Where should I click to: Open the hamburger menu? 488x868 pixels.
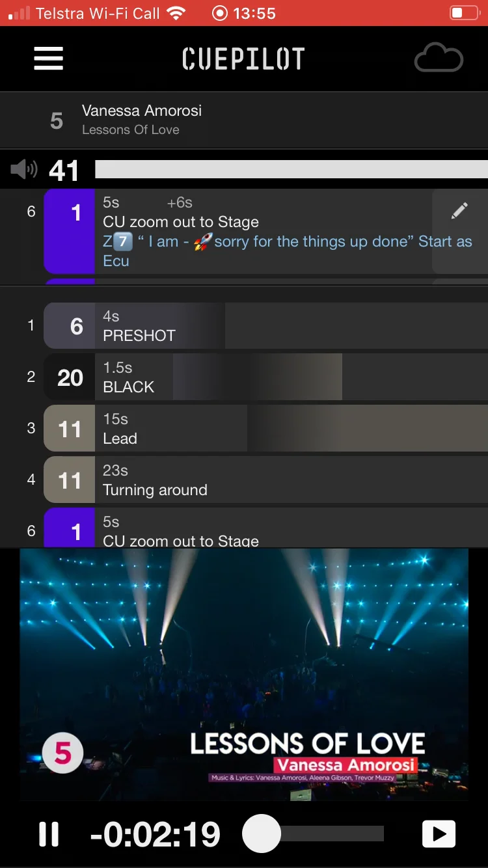point(49,59)
